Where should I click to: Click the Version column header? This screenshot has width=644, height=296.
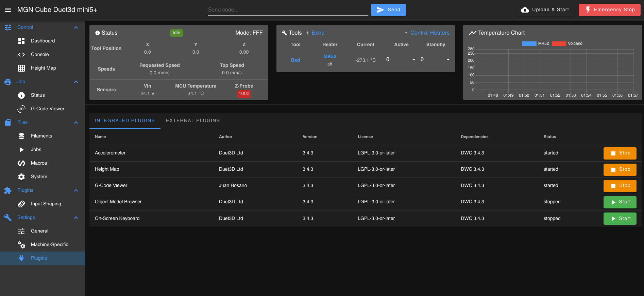[310, 137]
